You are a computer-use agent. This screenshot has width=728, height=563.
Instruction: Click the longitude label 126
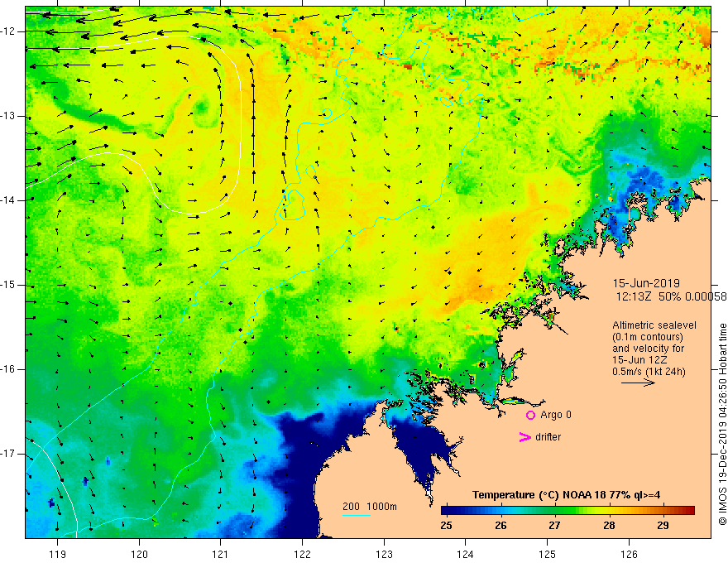[x=629, y=554]
